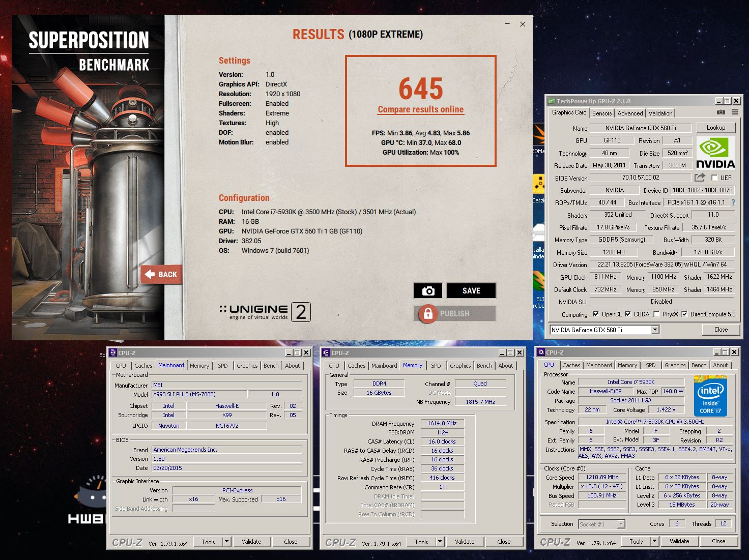Click the GPU-Z title bar application icon
This screenshot has width=749, height=560.
pyautogui.click(x=551, y=101)
